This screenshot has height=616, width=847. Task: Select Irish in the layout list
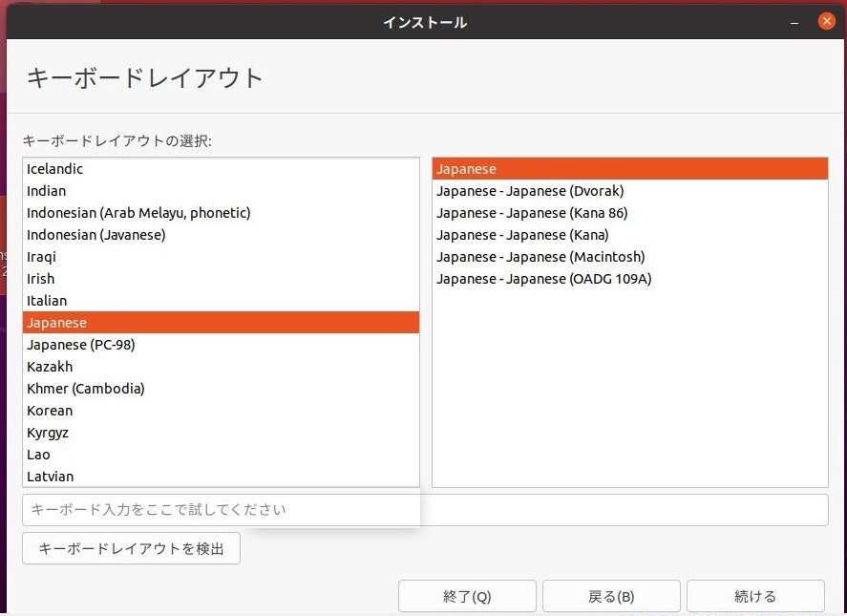pos(221,279)
